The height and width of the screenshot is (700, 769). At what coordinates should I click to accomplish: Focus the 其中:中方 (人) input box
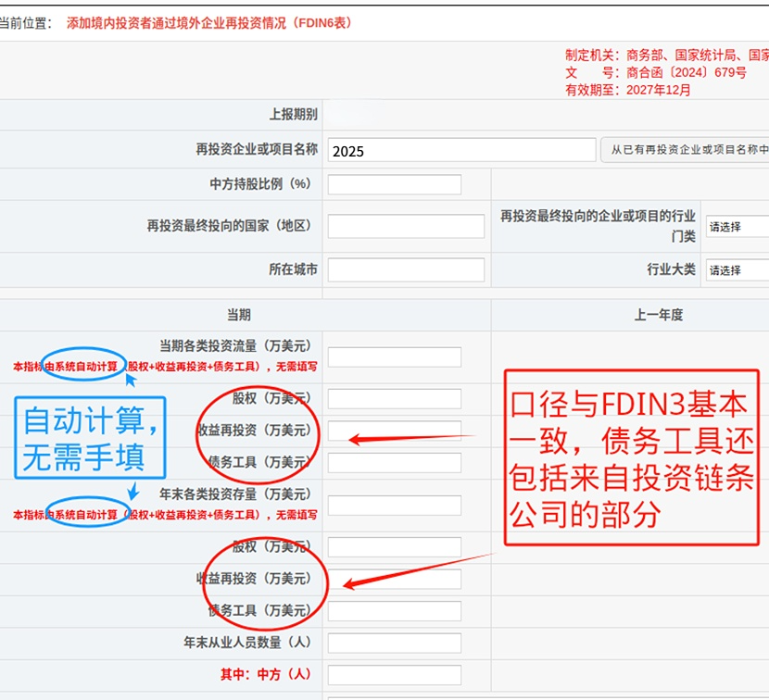(x=394, y=675)
